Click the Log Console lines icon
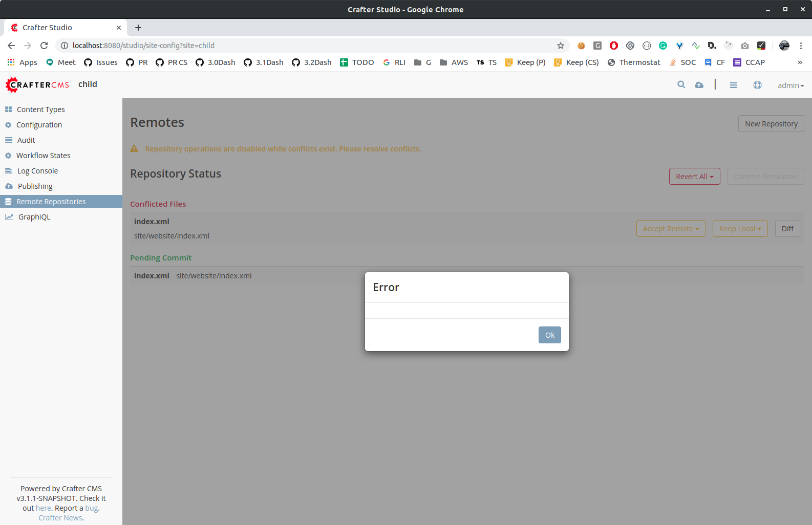This screenshot has width=812, height=525. [x=9, y=171]
